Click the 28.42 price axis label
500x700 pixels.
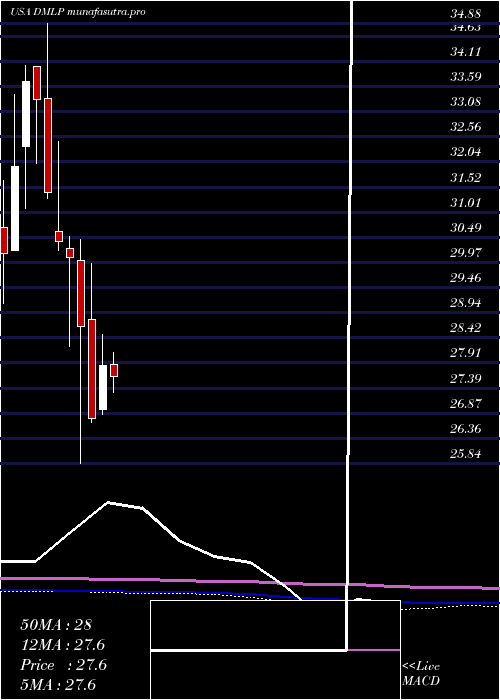(x=466, y=328)
